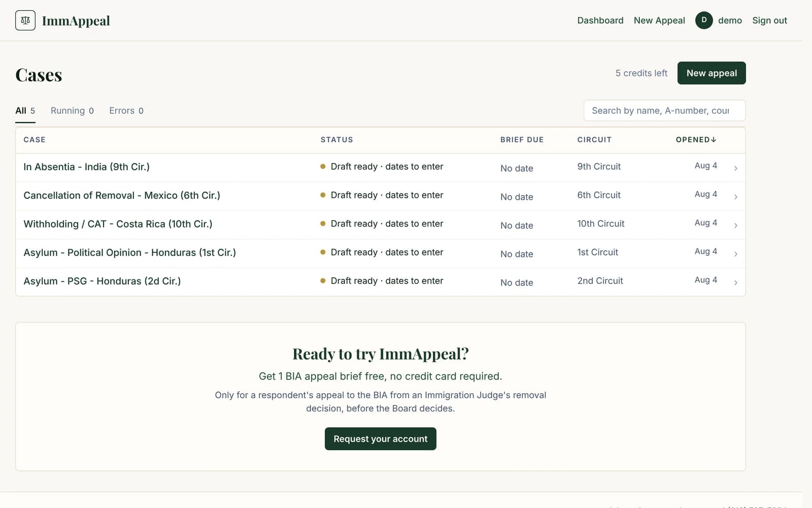Open case Withholding / CAT - Costa Rica

coord(118,224)
